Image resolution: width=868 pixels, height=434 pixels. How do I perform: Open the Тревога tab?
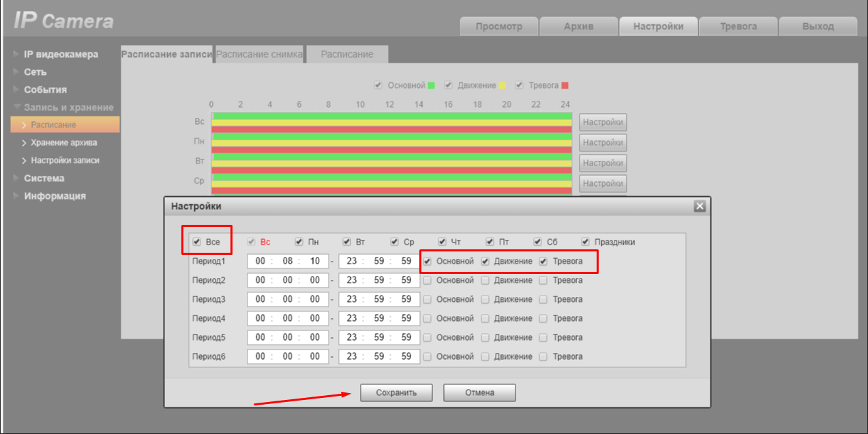pos(738,26)
